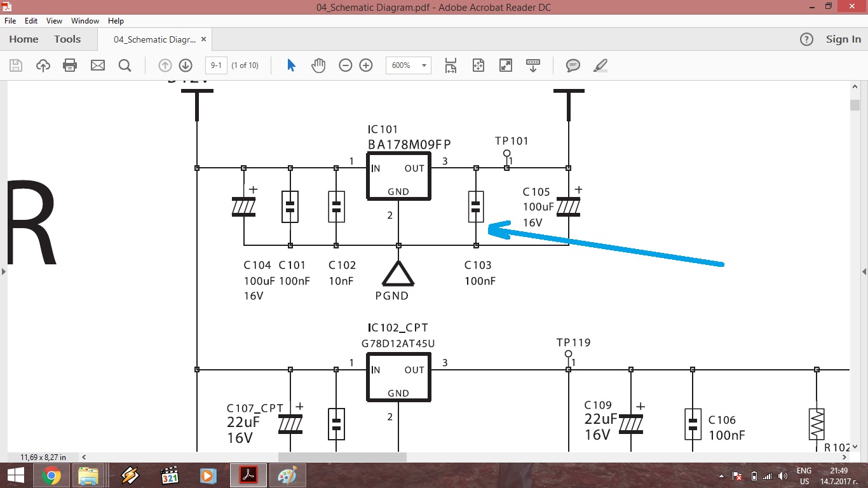868x488 pixels.
Task: Click the BA178M09FP part label
Action: 410,145
